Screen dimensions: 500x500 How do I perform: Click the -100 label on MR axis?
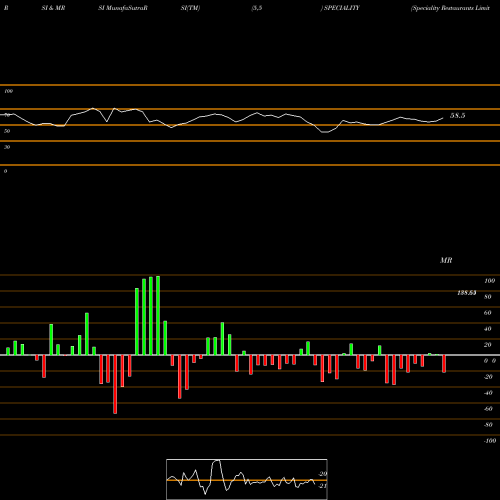pos(490,441)
